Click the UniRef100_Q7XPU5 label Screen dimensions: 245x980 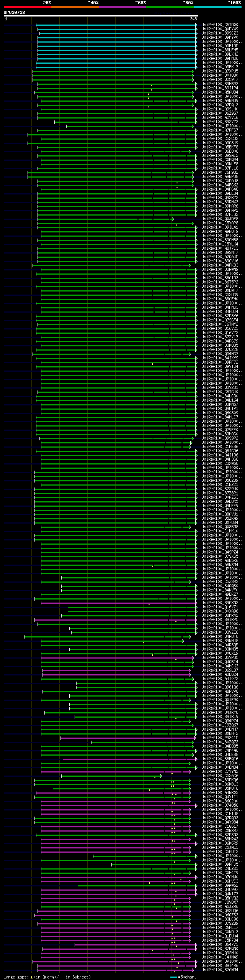coord(220,71)
